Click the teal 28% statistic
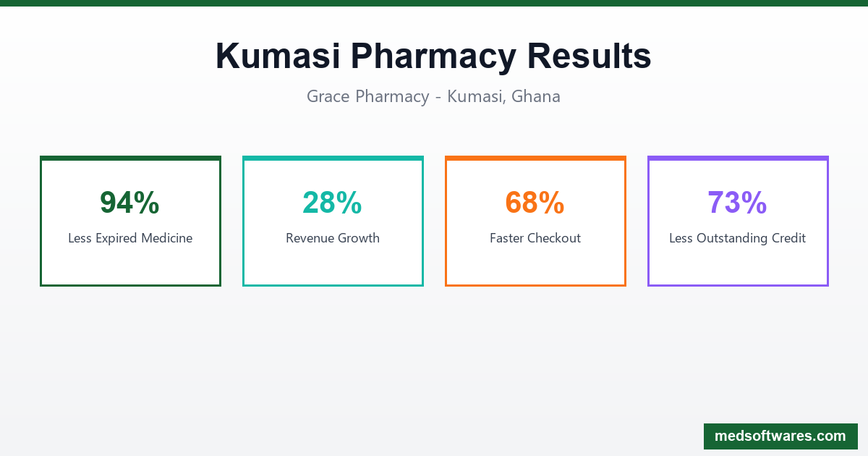The width and height of the screenshot is (868, 456). pos(332,203)
